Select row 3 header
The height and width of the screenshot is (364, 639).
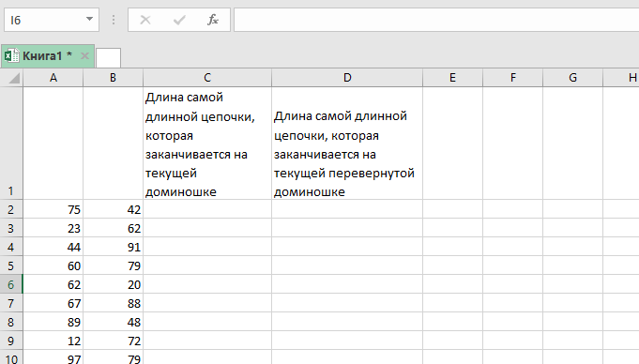click(x=11, y=228)
